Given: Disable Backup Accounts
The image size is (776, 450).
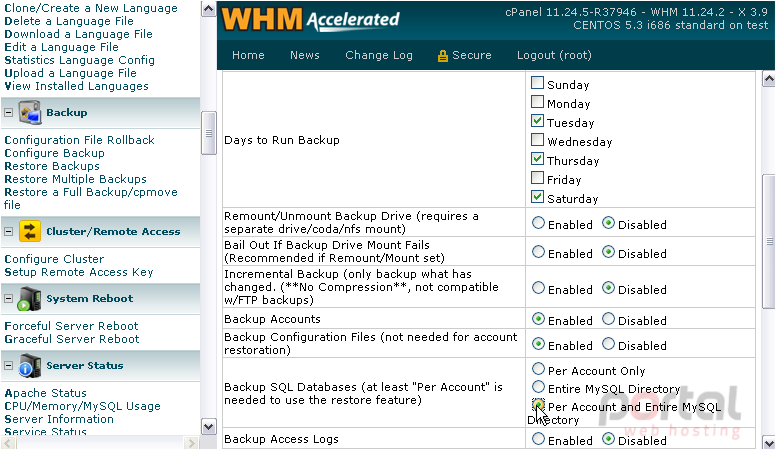Looking at the screenshot, I should tap(608, 319).
